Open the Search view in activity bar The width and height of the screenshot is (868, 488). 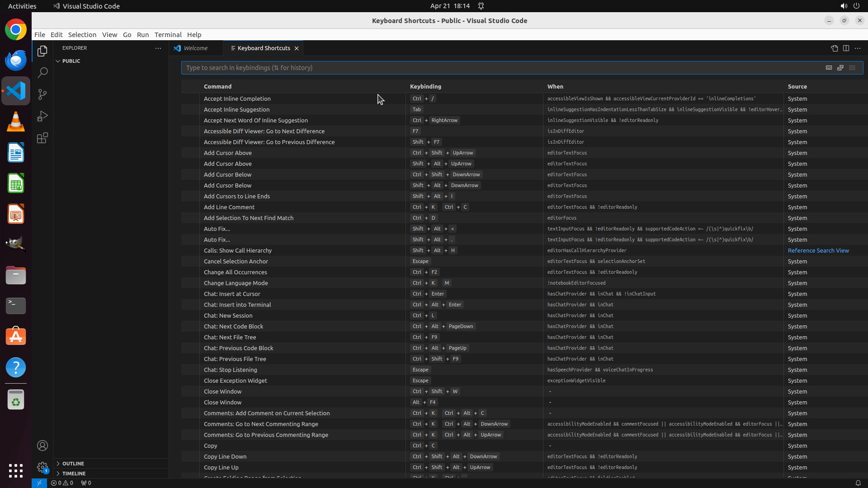(42, 73)
